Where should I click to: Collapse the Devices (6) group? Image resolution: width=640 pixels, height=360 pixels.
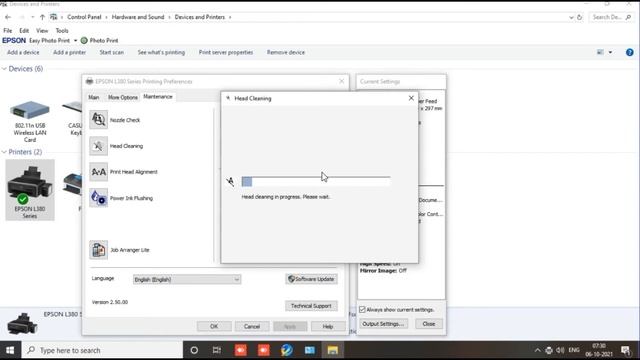click(4, 69)
